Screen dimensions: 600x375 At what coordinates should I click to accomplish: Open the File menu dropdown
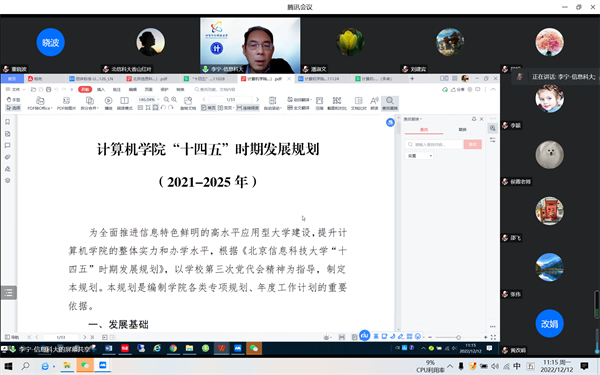(16, 89)
